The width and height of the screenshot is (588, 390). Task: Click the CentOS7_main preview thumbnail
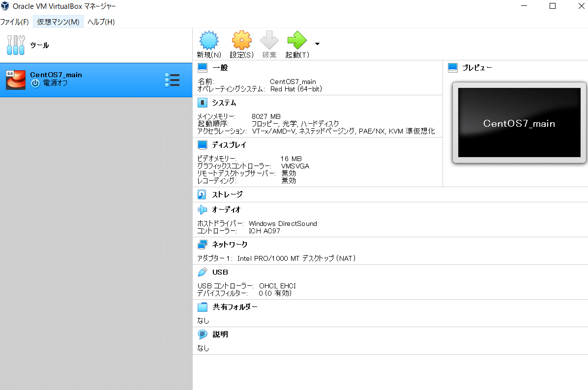tap(519, 122)
